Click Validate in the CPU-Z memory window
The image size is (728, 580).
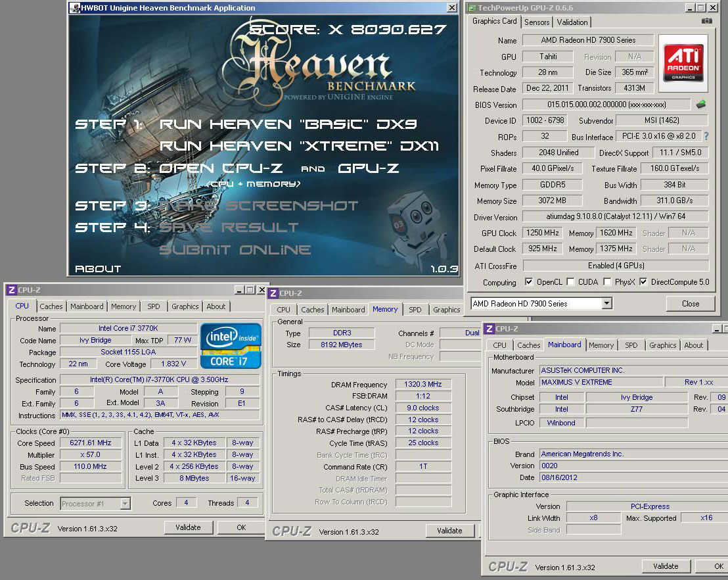[x=449, y=530]
